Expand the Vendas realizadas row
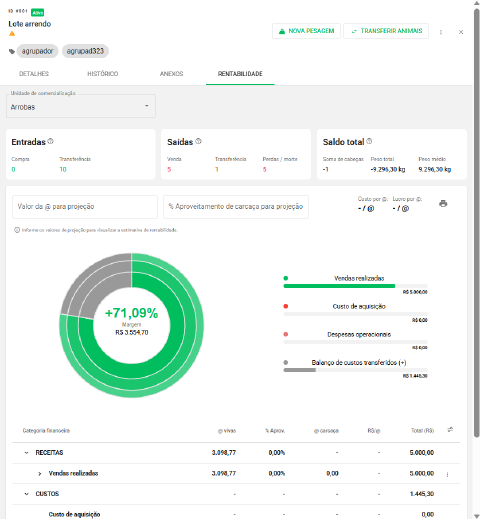This screenshot has height=519, width=480. (40, 474)
